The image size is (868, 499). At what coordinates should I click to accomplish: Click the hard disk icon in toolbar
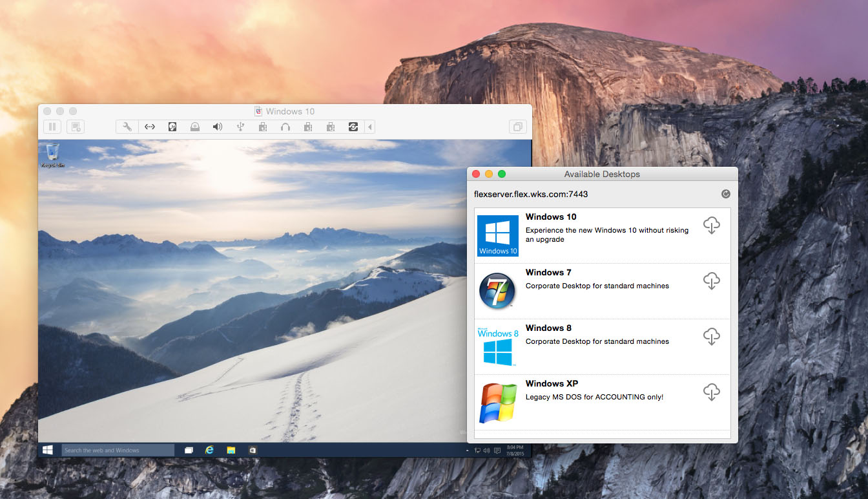pos(172,127)
